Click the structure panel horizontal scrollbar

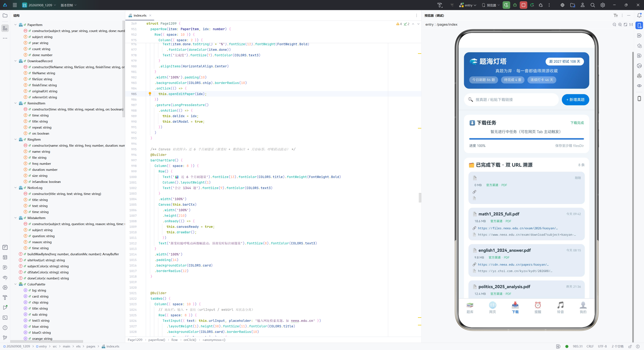click(46, 341)
